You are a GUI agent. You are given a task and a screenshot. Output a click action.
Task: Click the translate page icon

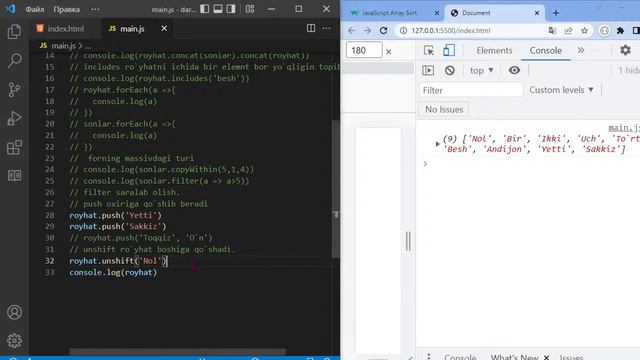point(552,31)
